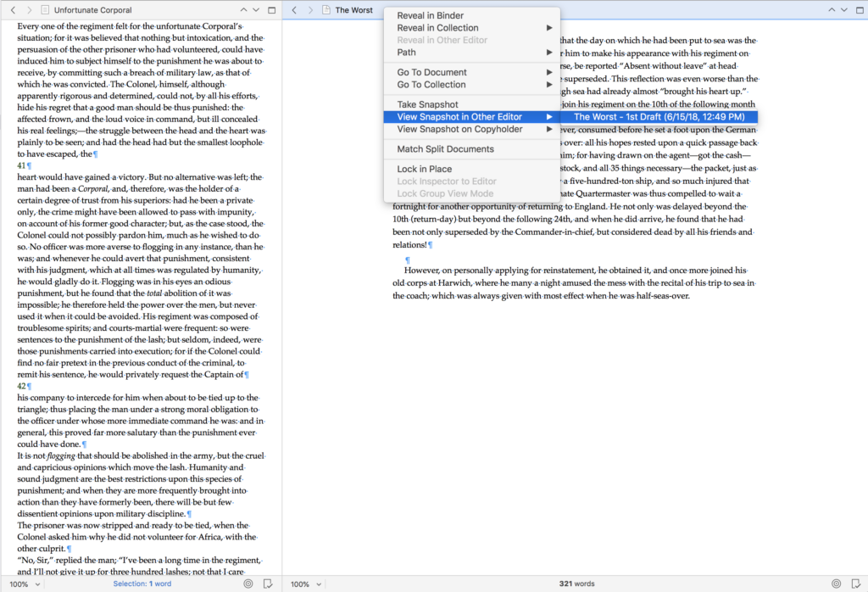
Task: Open left editor 100% zoom dropdown
Action: click(25, 584)
